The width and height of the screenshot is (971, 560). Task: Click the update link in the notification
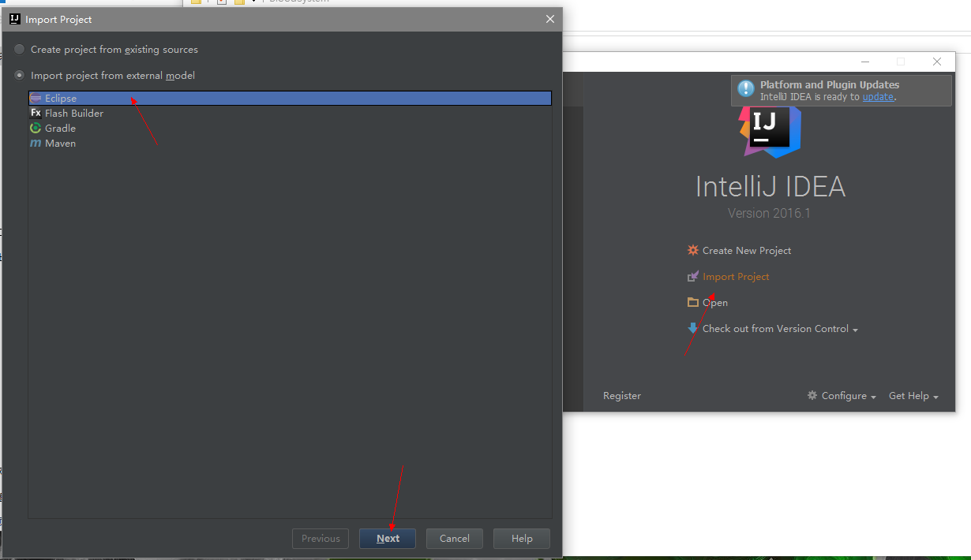(878, 97)
